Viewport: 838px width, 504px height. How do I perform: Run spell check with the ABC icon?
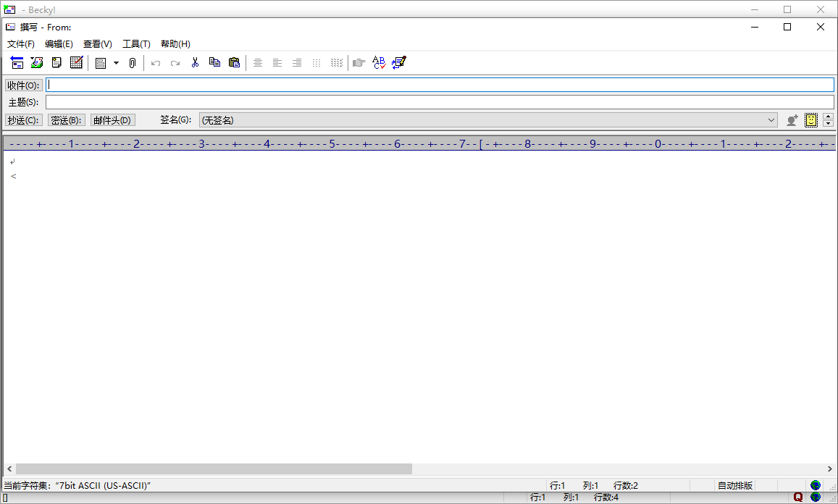click(x=379, y=62)
